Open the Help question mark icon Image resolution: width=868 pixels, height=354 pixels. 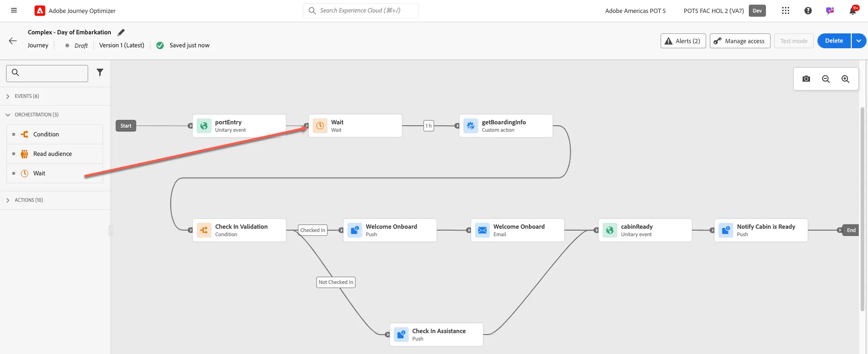tap(808, 11)
